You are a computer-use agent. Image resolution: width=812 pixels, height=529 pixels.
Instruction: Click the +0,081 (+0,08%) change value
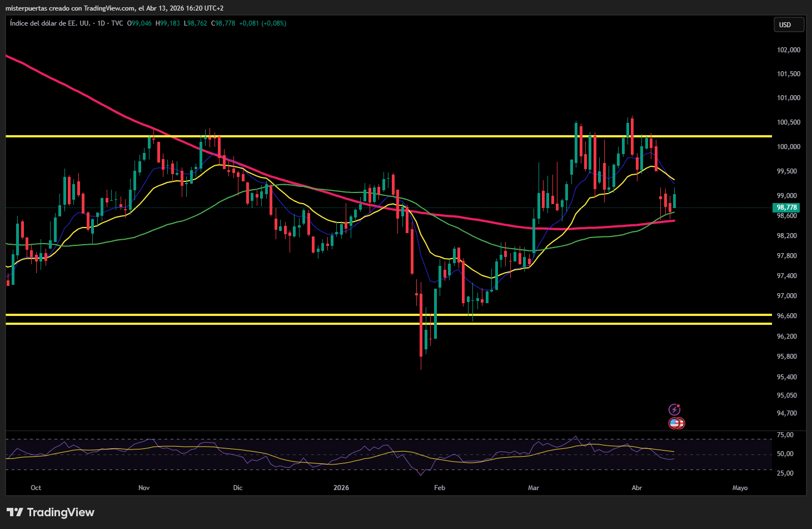(262, 23)
